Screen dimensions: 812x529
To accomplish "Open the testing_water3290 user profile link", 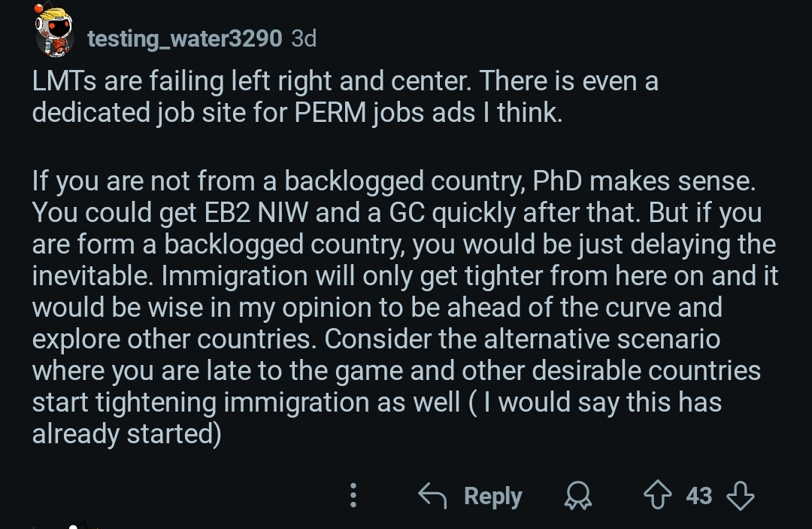I will point(184,38).
